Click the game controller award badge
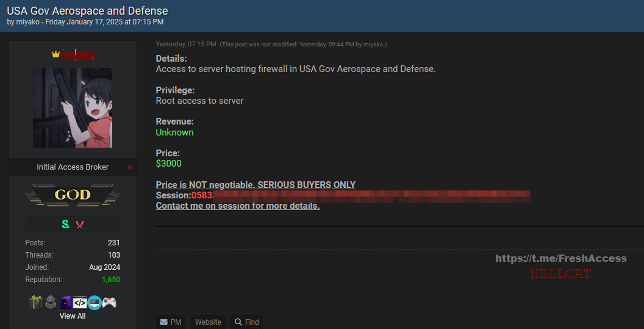644x329 pixels. click(109, 303)
